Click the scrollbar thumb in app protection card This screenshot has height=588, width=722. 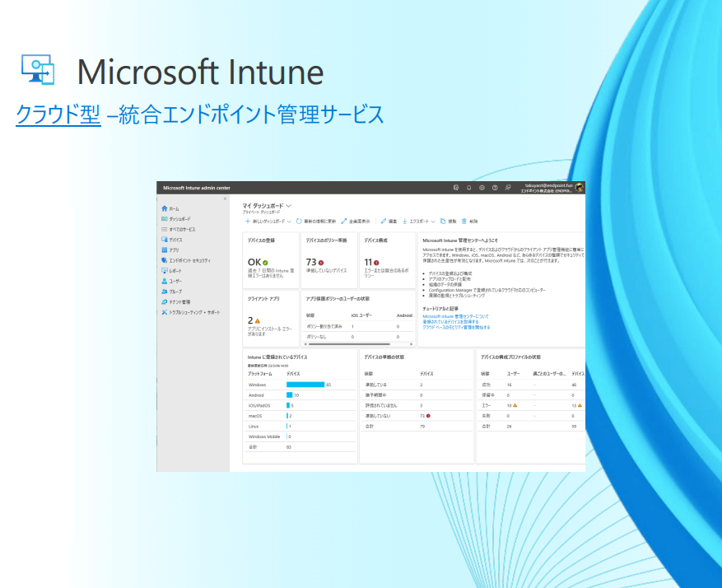point(350,344)
